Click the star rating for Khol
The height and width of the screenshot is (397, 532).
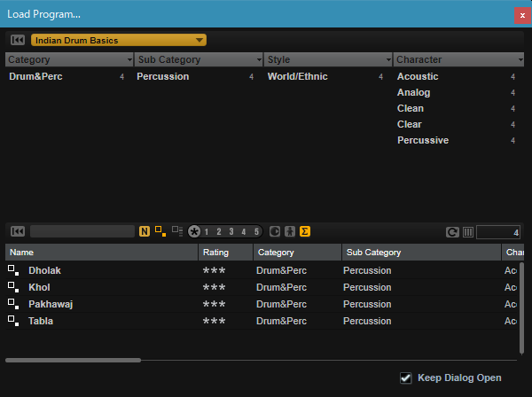pos(214,287)
